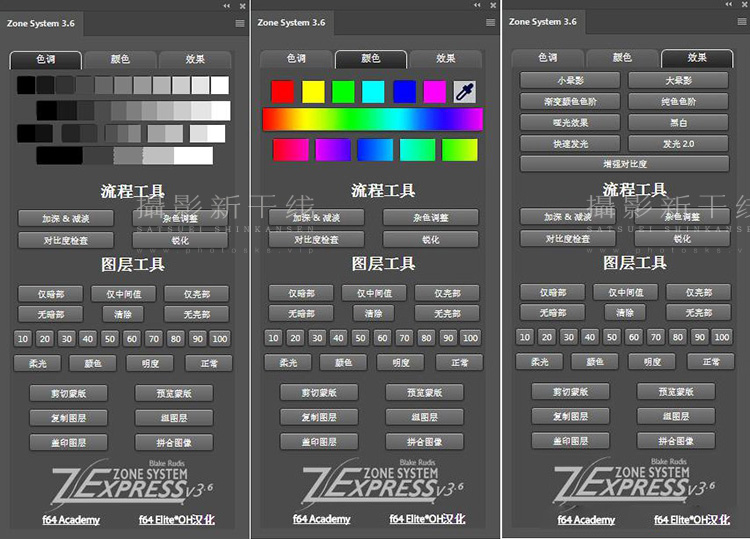Set opacity 100 in the color-swatch panel
750x539 pixels.
point(470,338)
